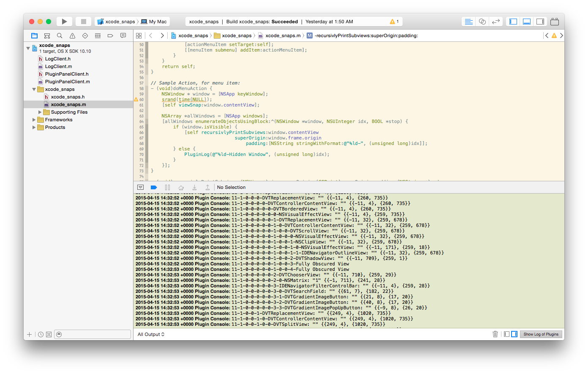Viewport: 588px width, 374px height.
Task: Hide the right utilities panel
Action: (x=540, y=21)
